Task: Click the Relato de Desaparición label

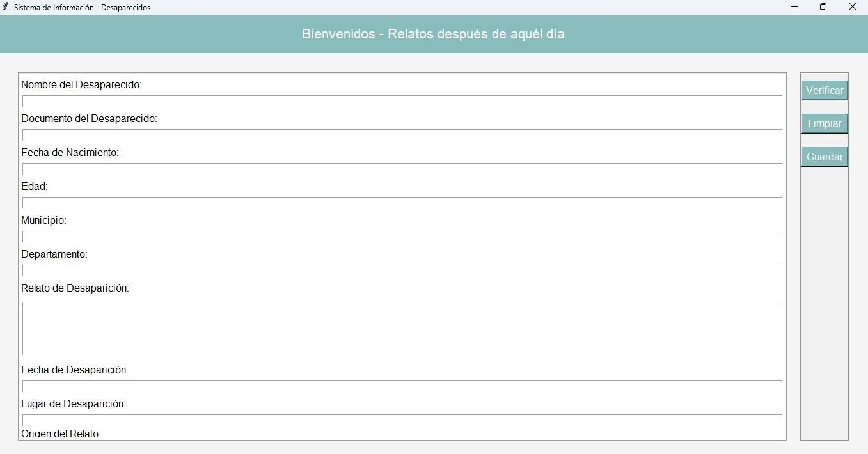Action: pyautogui.click(x=75, y=288)
